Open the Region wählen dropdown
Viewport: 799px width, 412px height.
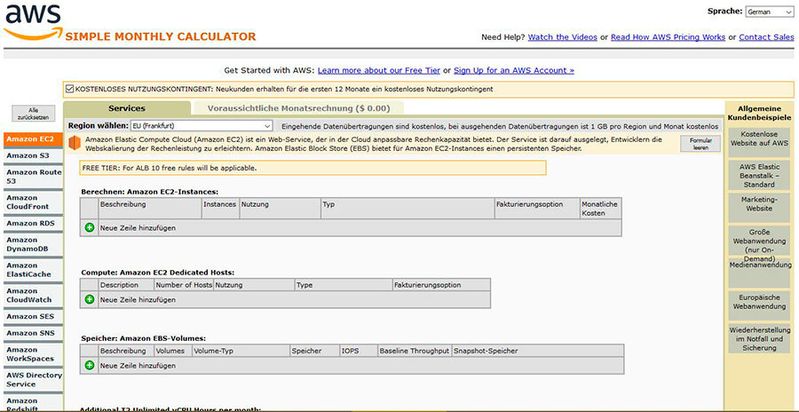(201, 125)
